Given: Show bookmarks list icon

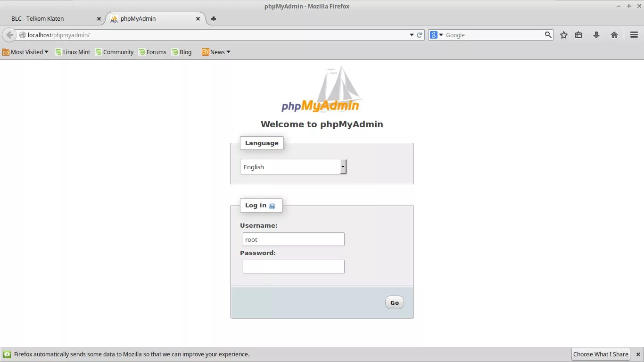Looking at the screenshot, I should (x=578, y=35).
